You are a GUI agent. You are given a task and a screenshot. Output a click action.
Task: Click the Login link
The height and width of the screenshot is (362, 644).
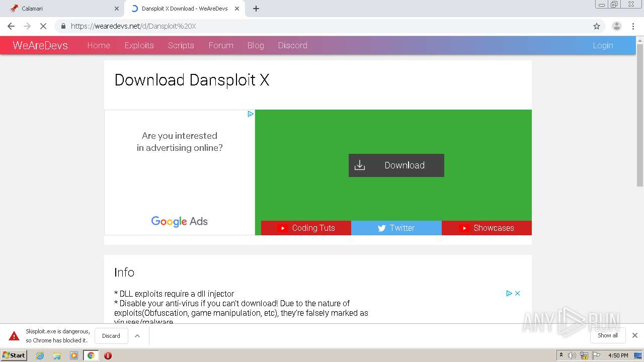pos(603,45)
